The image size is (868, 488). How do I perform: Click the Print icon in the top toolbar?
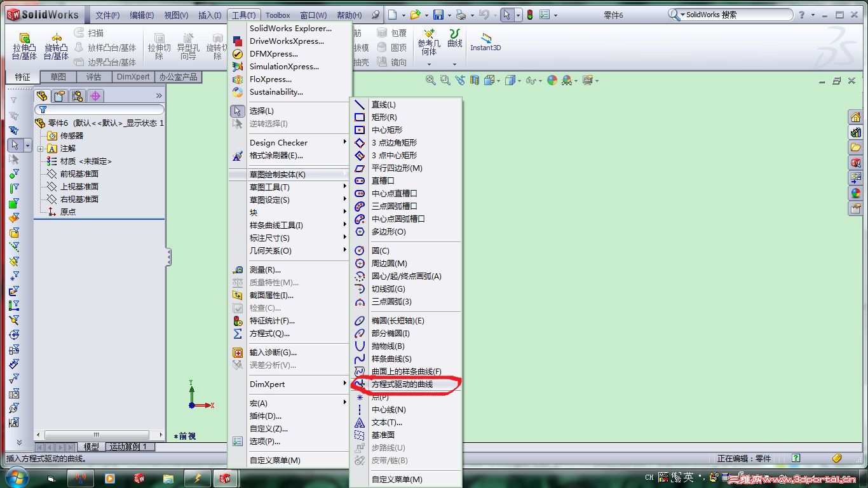(x=461, y=15)
